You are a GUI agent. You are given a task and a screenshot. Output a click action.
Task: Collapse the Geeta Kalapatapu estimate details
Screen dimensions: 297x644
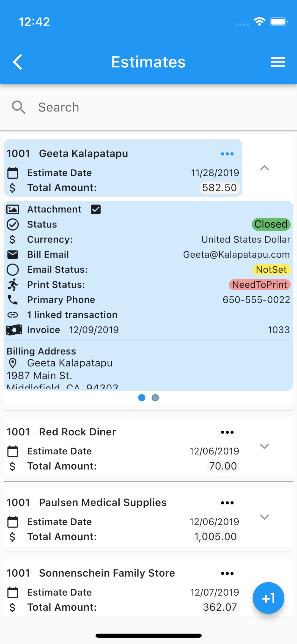coord(264,168)
